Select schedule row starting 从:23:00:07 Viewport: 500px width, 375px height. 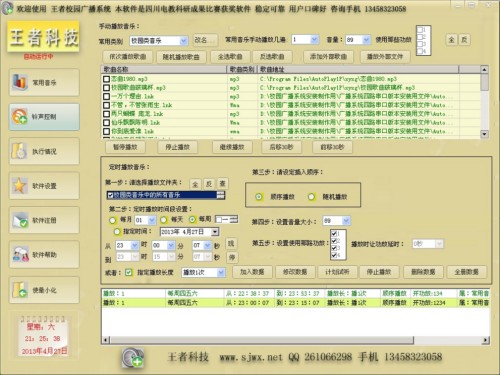[x=295, y=302]
